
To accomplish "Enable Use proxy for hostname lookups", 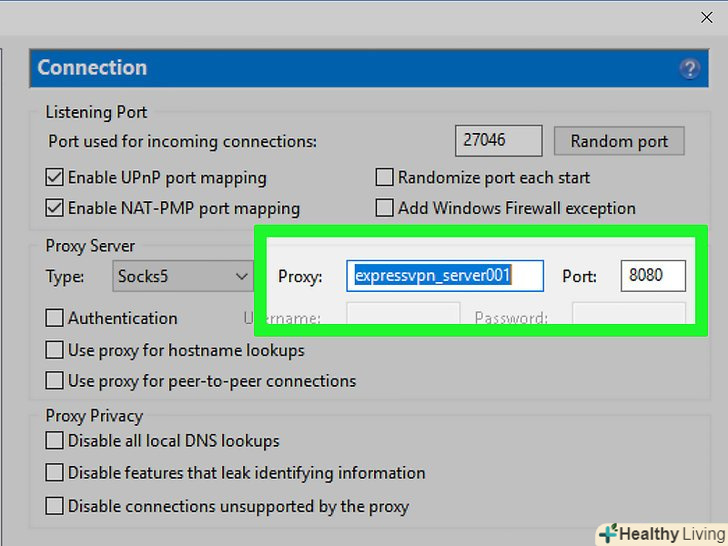I will coord(54,350).
